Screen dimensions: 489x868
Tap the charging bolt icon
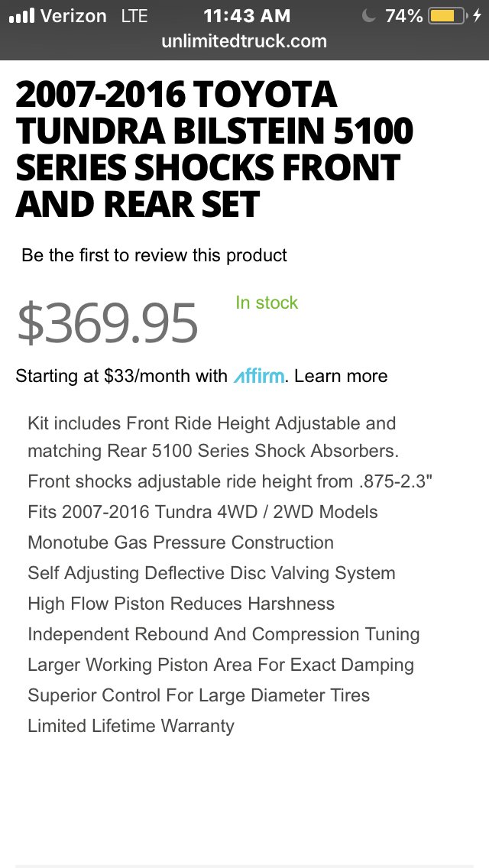click(x=478, y=16)
